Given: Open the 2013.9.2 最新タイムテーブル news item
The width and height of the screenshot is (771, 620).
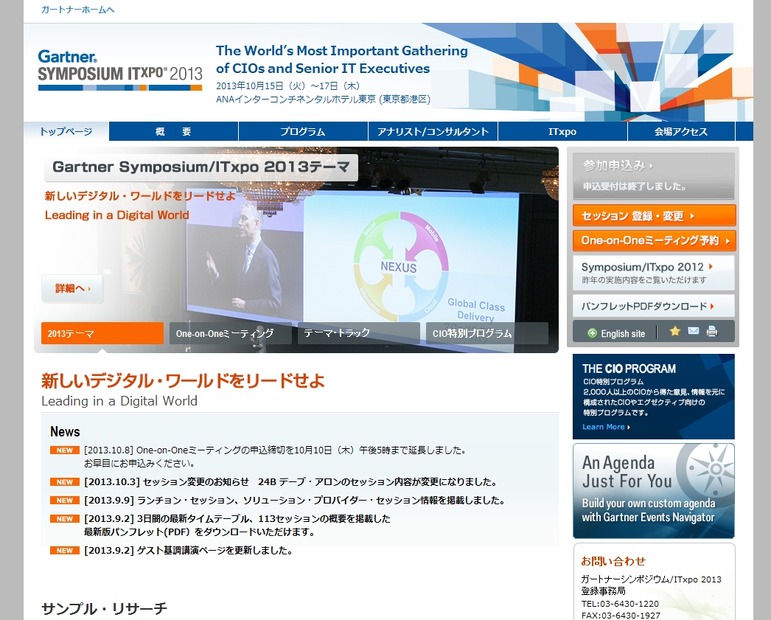Looking at the screenshot, I should [237, 525].
